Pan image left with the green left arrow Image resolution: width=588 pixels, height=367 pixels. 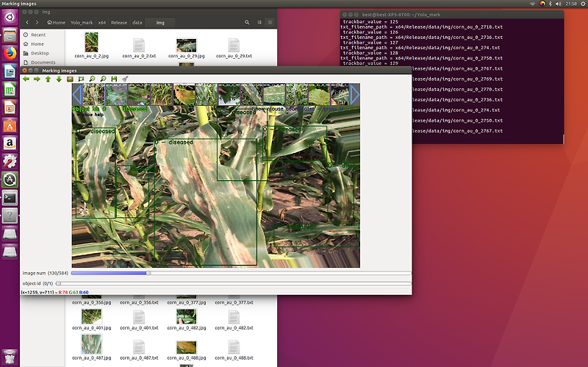point(26,79)
